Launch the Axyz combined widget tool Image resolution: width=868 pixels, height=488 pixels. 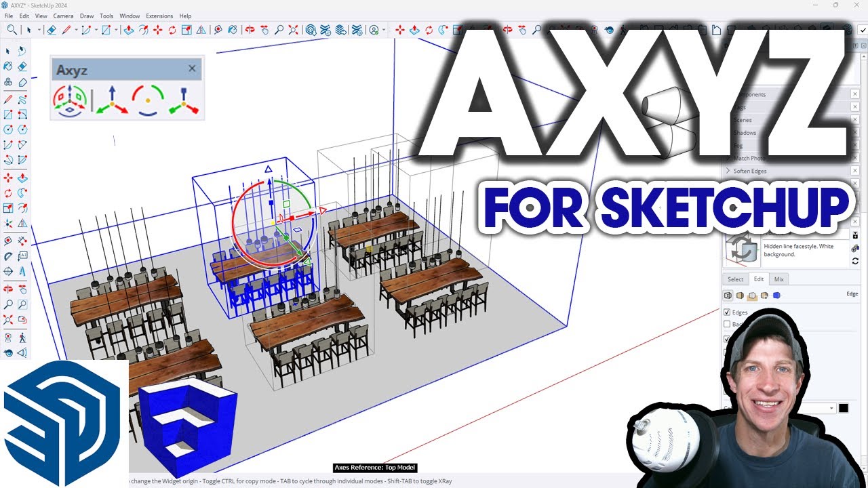(x=70, y=100)
